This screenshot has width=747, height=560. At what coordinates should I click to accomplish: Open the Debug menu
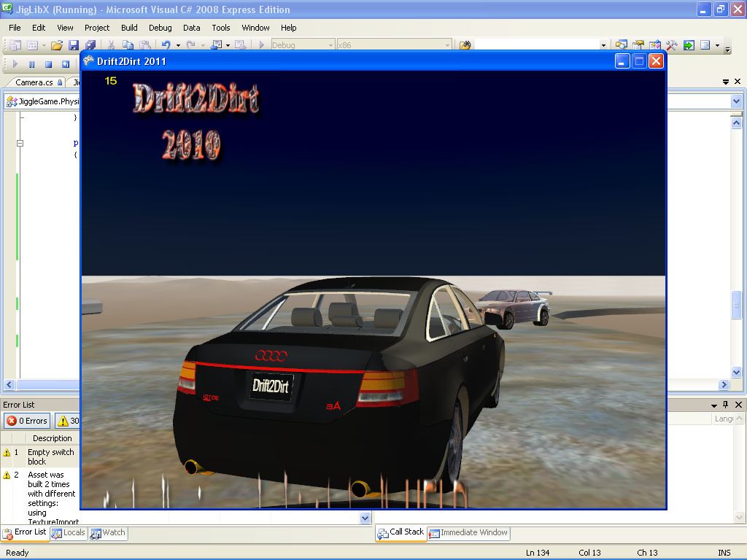coord(160,28)
